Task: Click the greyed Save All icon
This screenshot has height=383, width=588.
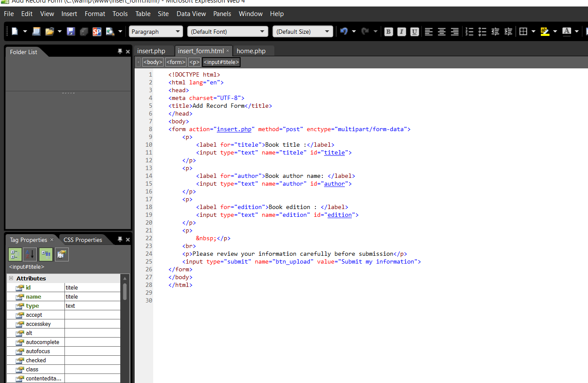Action: click(x=84, y=31)
